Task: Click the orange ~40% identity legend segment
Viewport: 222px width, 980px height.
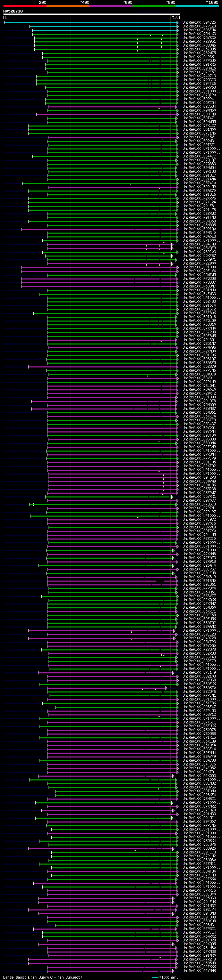Action: click(x=68, y=6)
